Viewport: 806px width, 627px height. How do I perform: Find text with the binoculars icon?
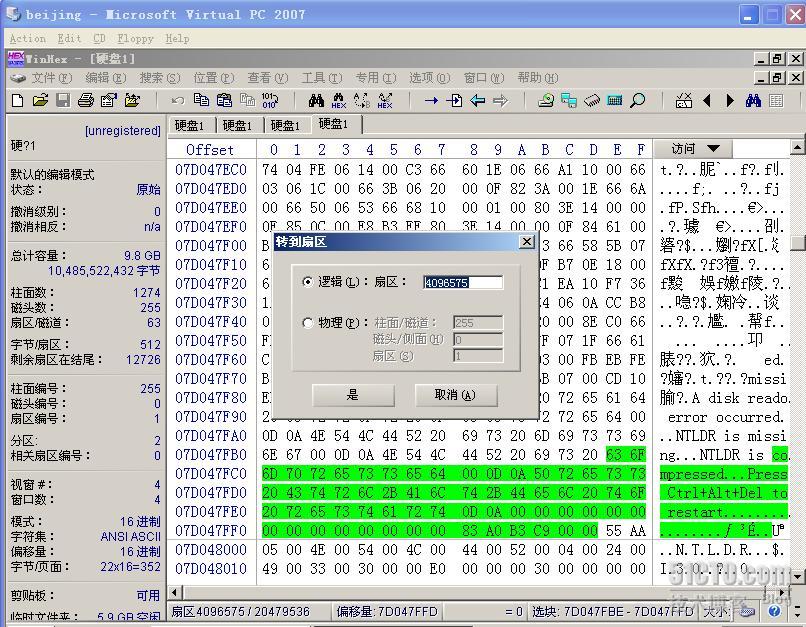click(316, 100)
